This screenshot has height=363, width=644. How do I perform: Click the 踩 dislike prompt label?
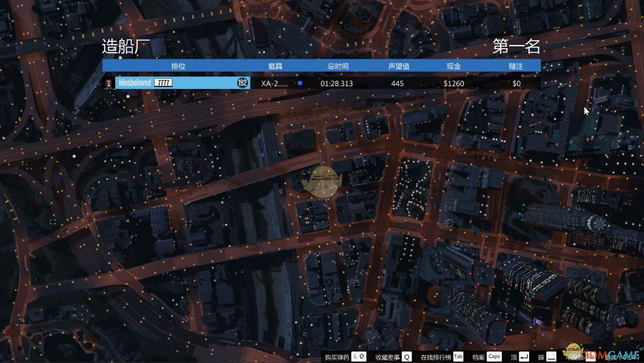point(541,357)
